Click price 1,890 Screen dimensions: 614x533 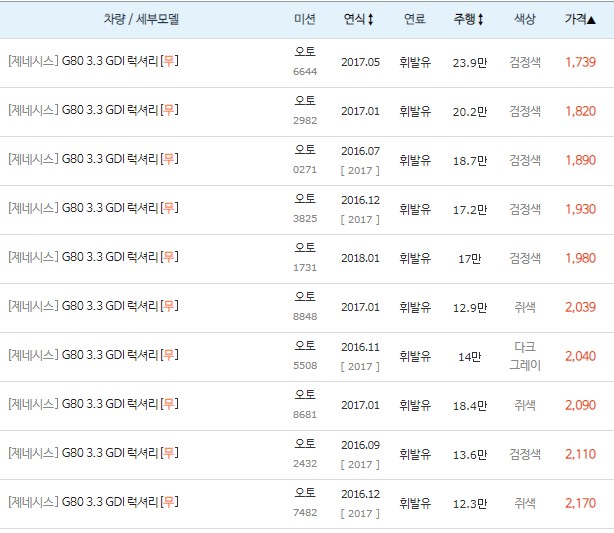coord(580,160)
